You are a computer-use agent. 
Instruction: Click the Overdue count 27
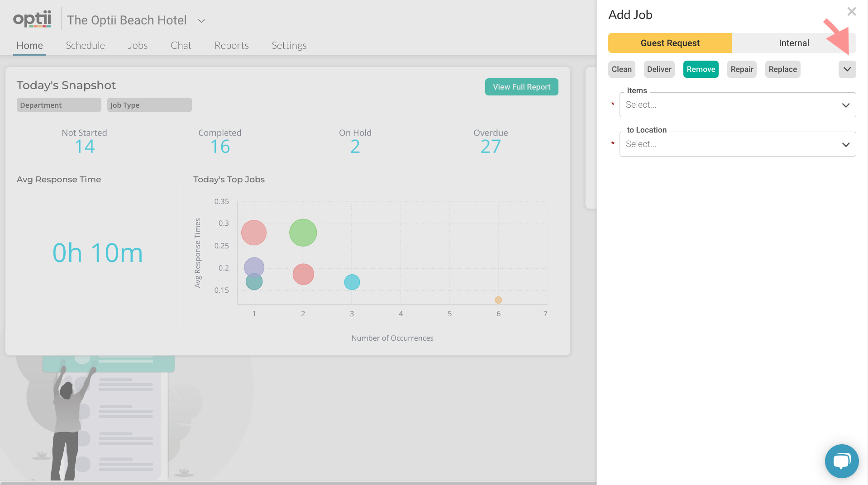(x=491, y=147)
